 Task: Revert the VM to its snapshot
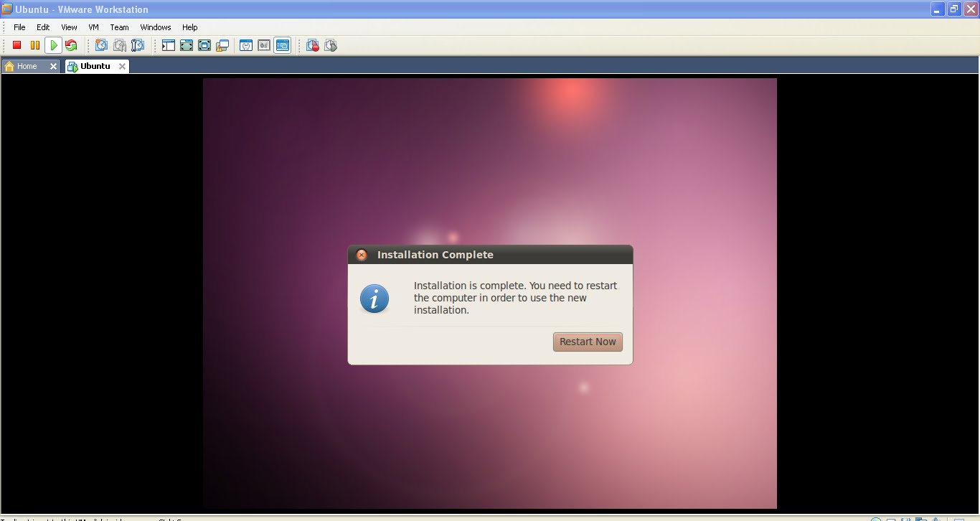tap(120, 45)
